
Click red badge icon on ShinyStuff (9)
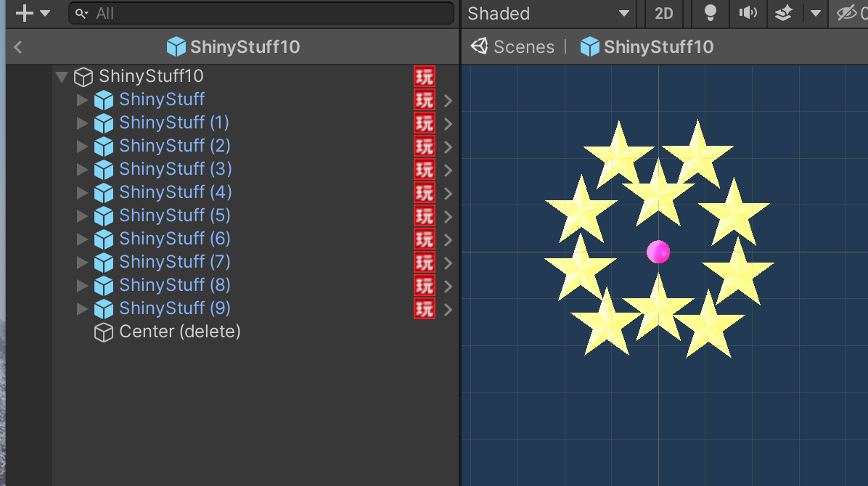425,309
